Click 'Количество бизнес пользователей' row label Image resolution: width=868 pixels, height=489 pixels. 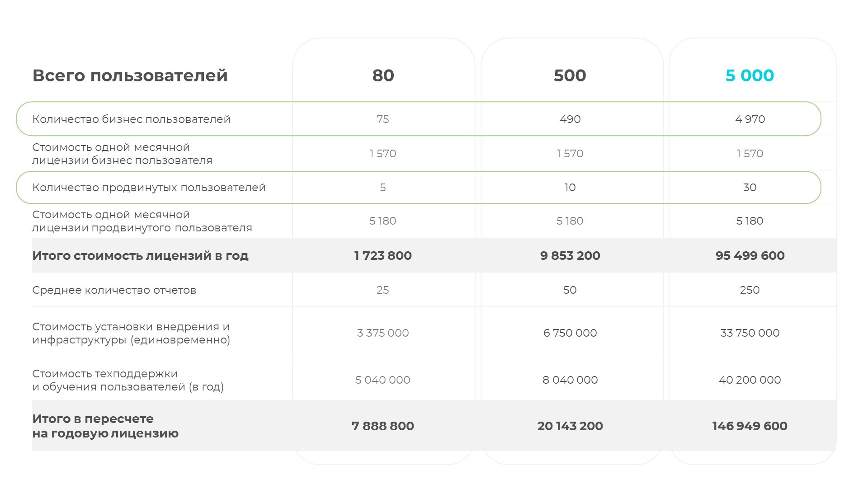pyautogui.click(x=131, y=119)
